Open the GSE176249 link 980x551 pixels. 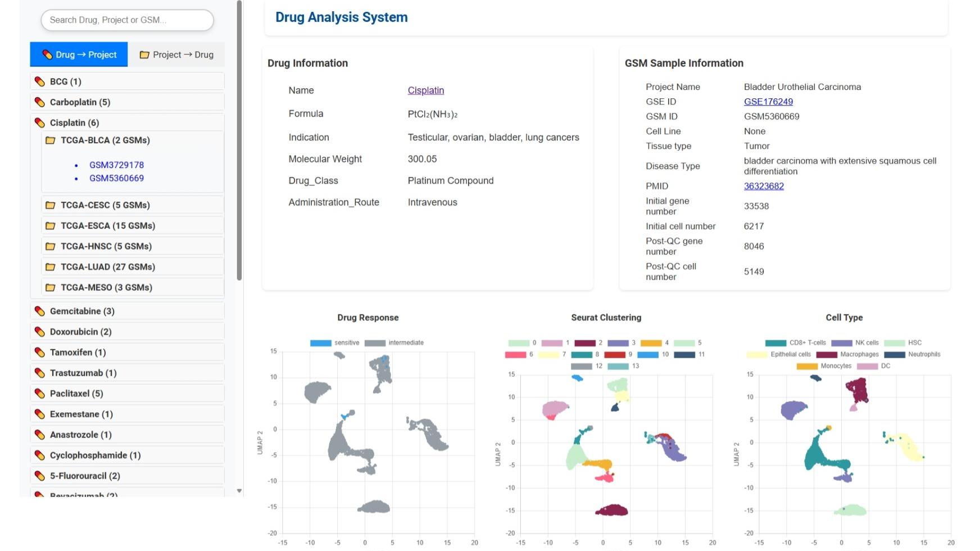[768, 101]
